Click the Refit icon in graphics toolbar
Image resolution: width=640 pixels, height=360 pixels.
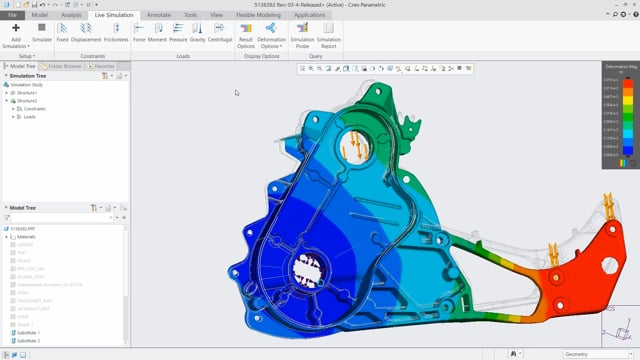click(x=302, y=69)
